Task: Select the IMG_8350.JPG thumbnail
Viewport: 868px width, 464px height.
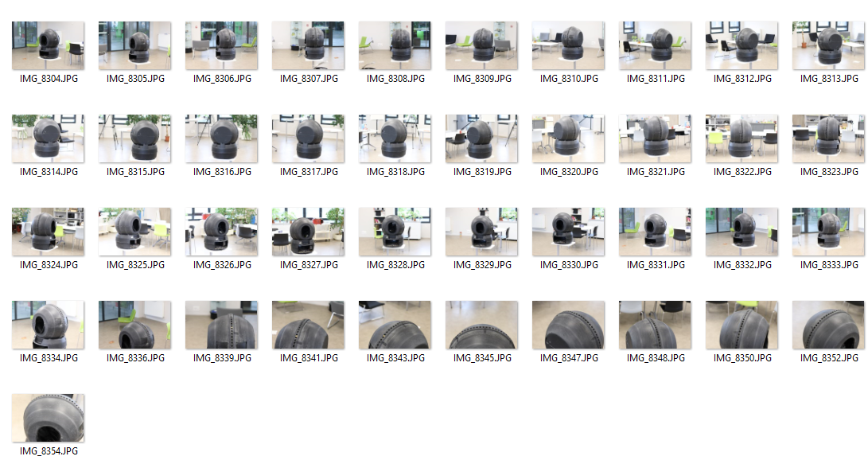Action: point(741,325)
